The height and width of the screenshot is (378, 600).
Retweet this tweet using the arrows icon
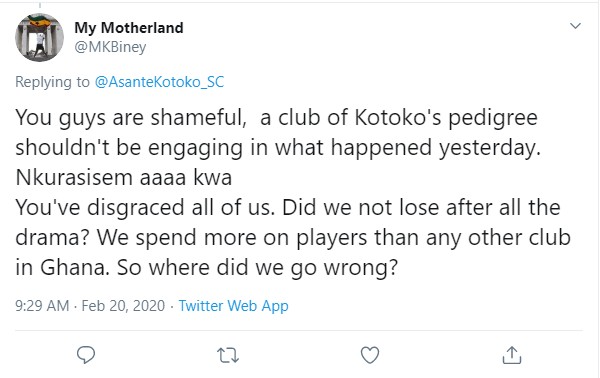228,355
